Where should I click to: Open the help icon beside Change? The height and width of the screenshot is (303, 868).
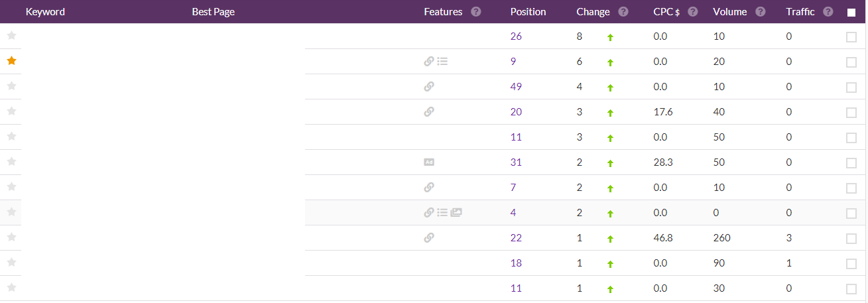[x=623, y=12]
